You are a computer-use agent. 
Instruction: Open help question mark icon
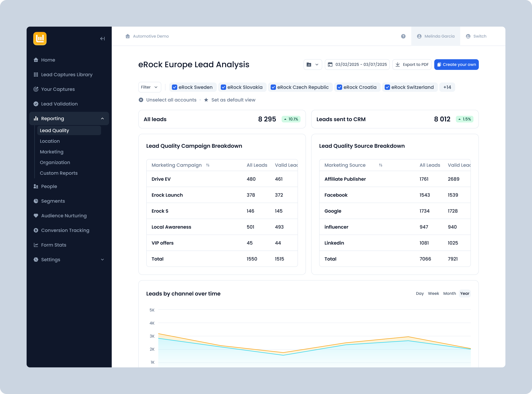pyautogui.click(x=403, y=36)
